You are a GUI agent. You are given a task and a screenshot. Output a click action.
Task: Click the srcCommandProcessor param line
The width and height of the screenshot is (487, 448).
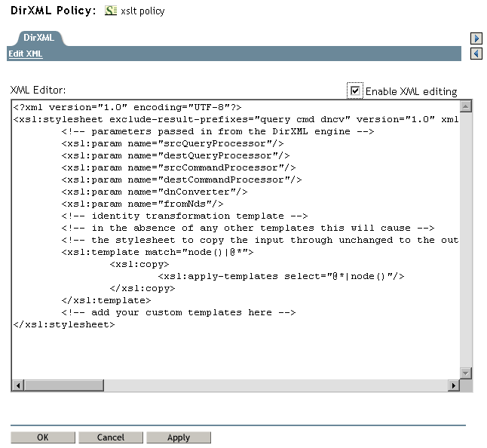click(x=179, y=168)
